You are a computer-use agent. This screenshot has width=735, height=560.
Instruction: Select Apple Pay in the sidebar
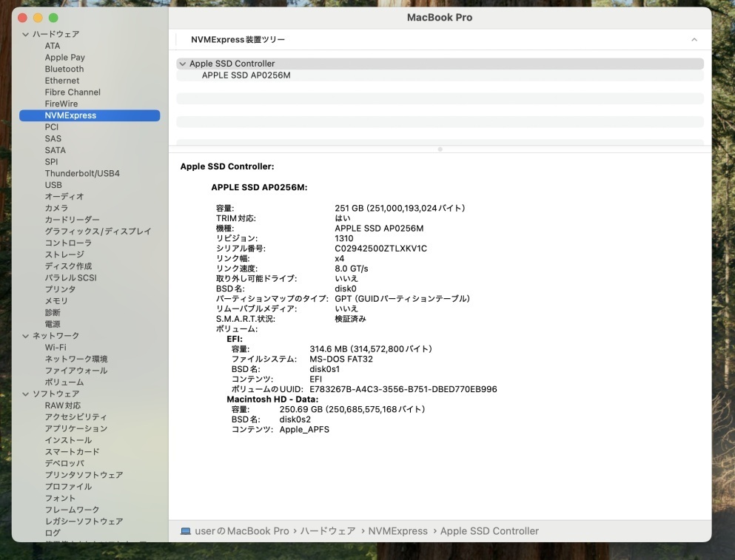click(x=64, y=58)
